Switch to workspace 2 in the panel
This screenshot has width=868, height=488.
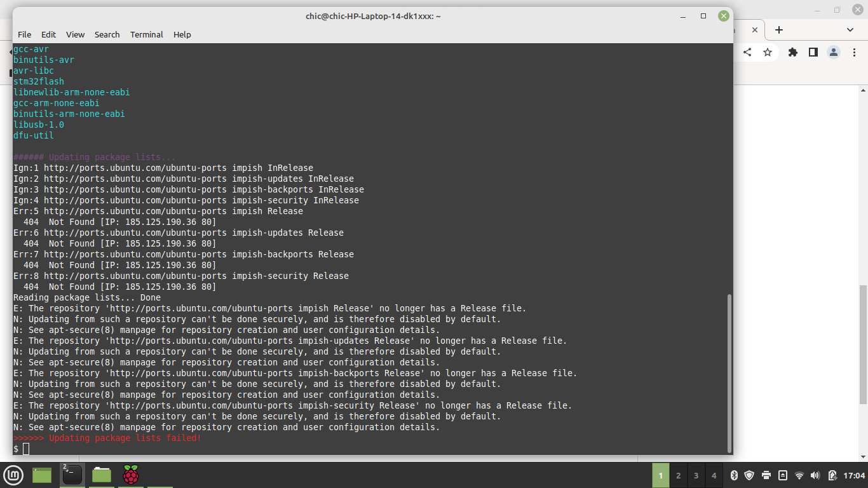pos(677,475)
